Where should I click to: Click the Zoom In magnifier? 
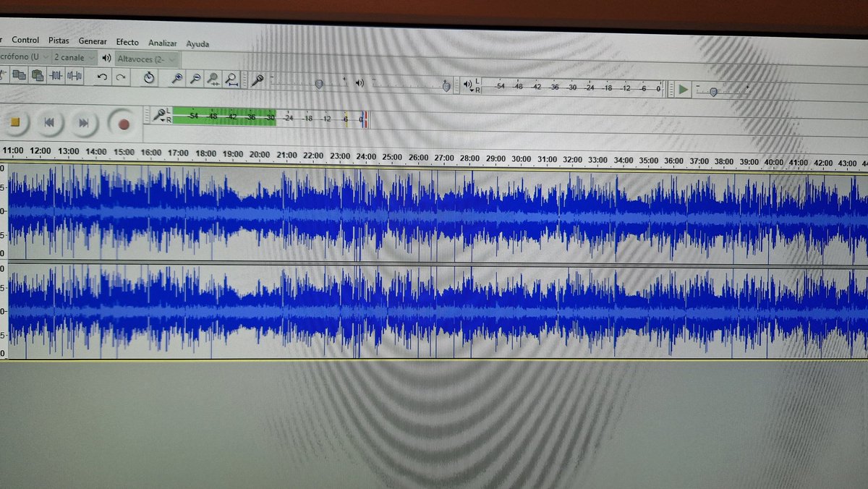(176, 78)
